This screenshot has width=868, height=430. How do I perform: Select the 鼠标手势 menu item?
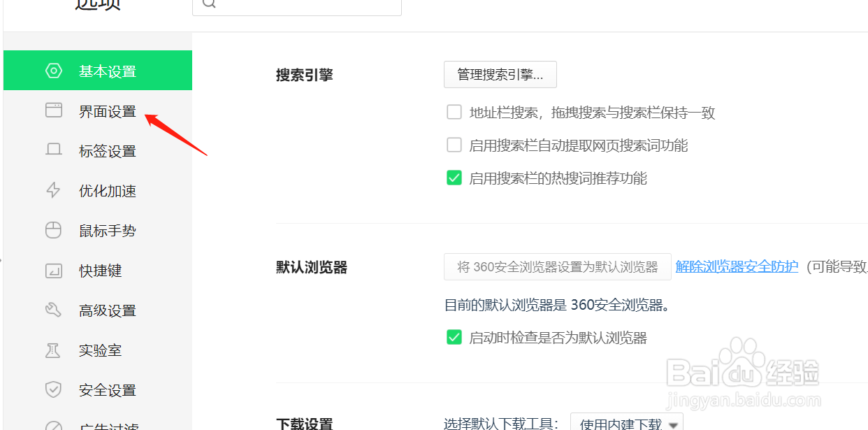point(98,230)
